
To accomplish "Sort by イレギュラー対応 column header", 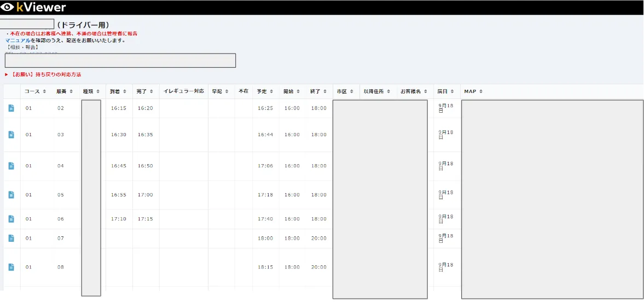I will [183, 91].
